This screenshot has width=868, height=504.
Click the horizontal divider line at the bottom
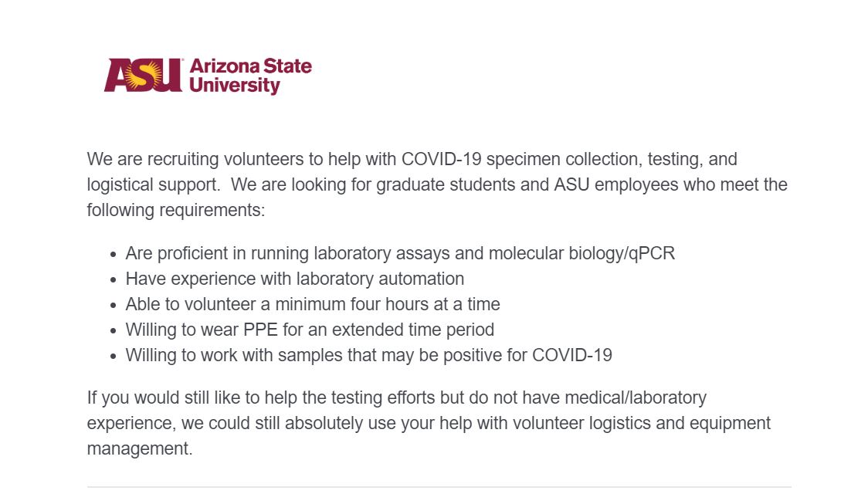point(439,487)
